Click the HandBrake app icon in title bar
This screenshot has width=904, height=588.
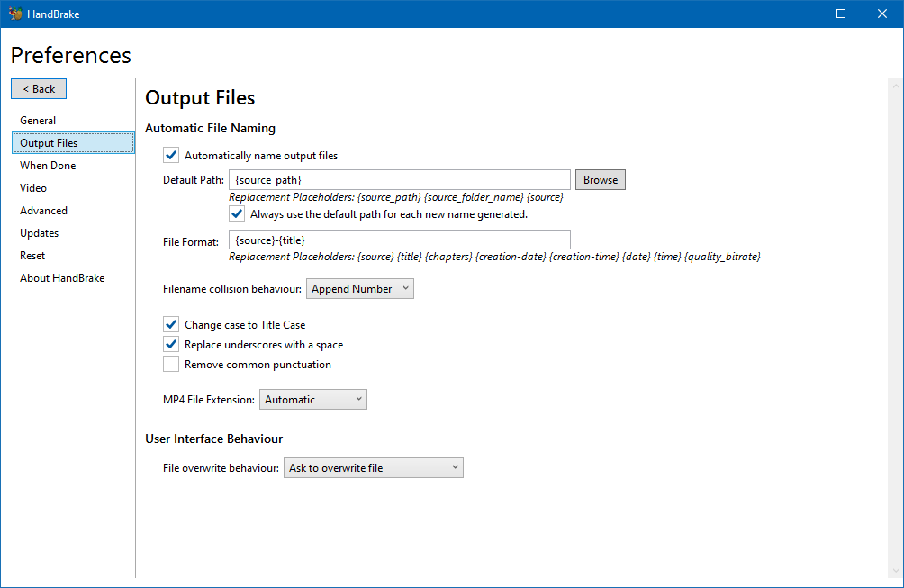tap(14, 14)
